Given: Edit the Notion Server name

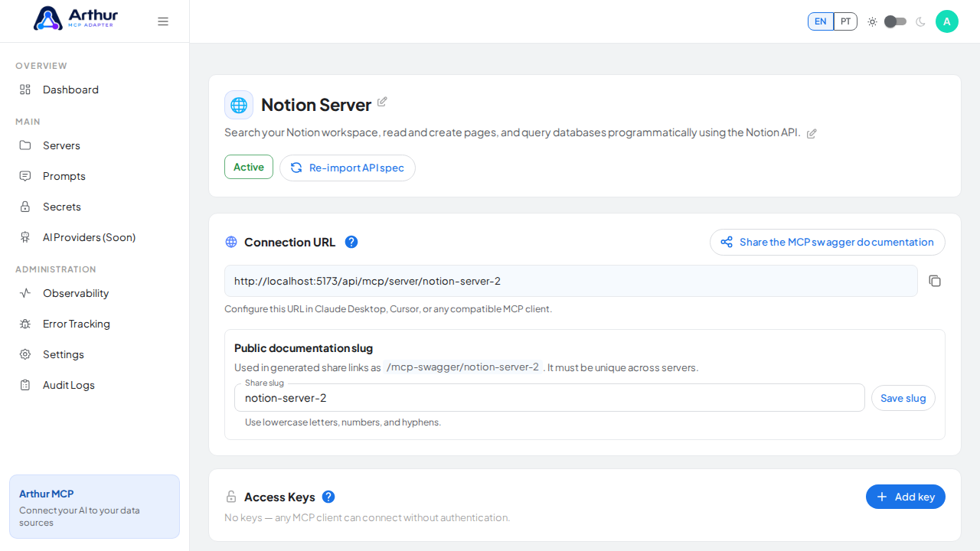Looking at the screenshot, I should (x=382, y=102).
